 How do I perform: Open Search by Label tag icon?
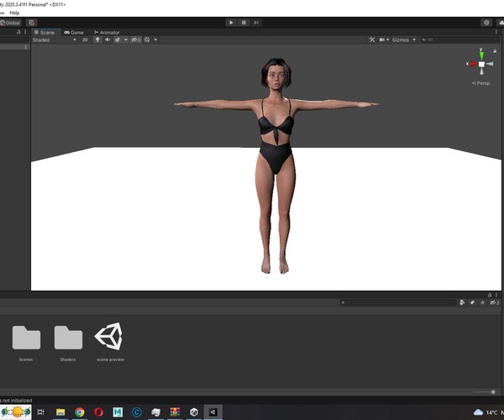(472, 302)
